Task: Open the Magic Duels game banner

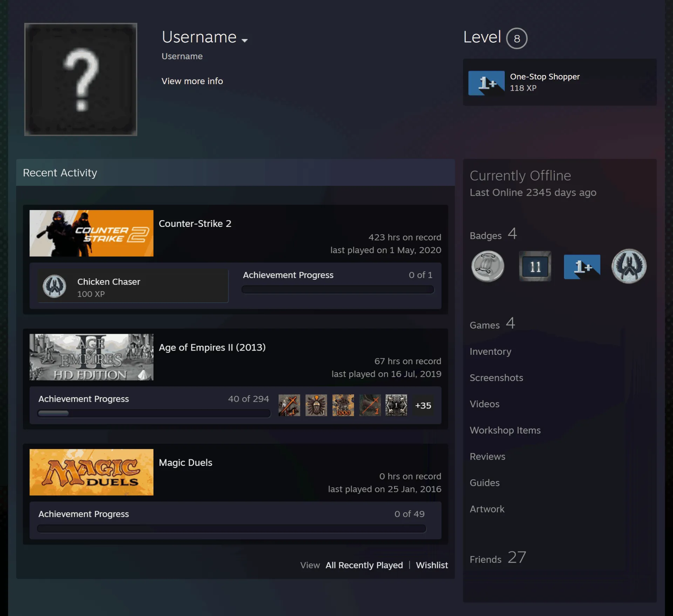Action: (x=91, y=472)
